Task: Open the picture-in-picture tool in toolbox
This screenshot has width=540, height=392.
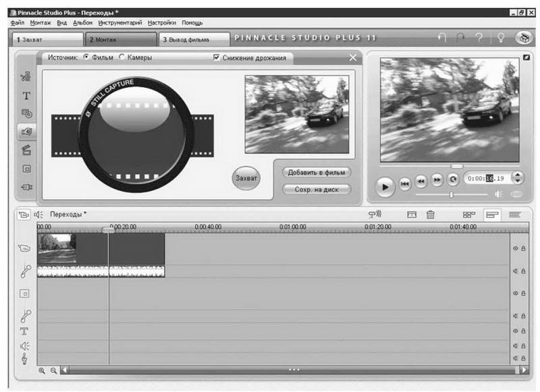Action: click(26, 169)
